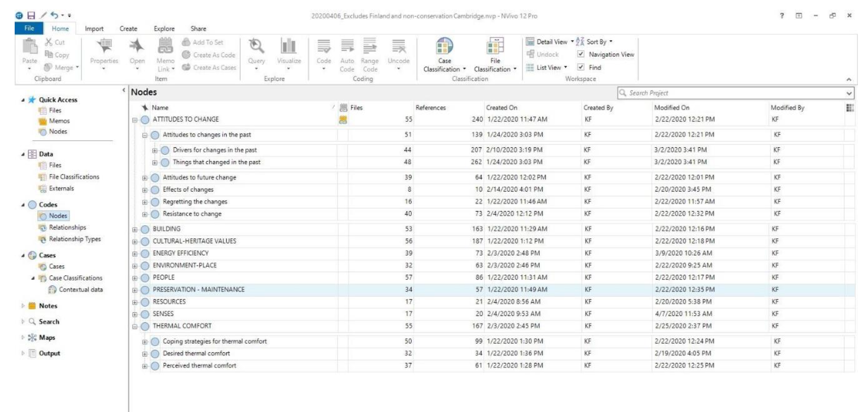
Task: Collapse the ATTITUDES TO CHANGE node
Action: (x=135, y=120)
